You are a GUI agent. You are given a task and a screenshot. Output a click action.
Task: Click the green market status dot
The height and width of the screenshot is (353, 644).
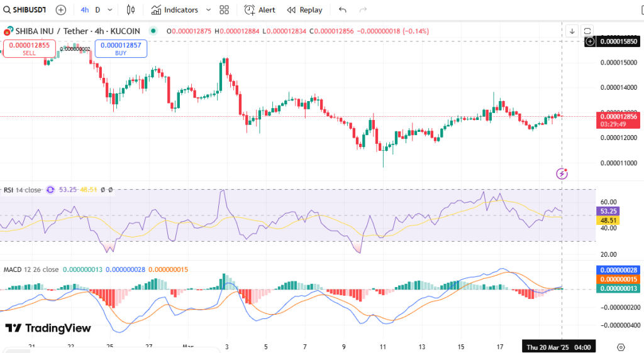[153, 31]
